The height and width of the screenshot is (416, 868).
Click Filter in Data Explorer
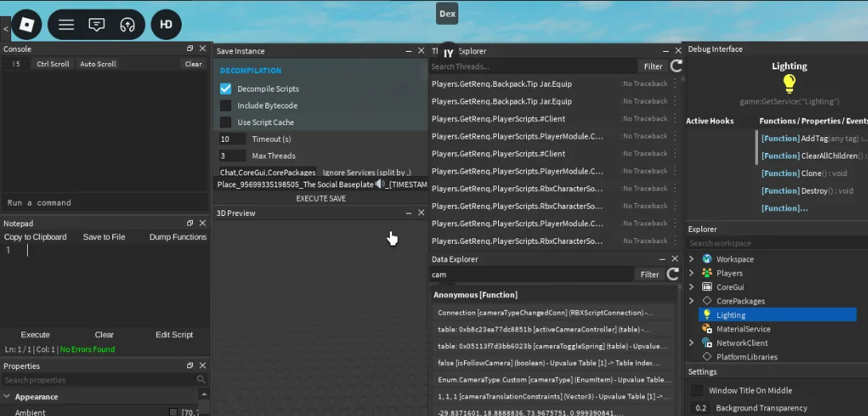point(650,274)
